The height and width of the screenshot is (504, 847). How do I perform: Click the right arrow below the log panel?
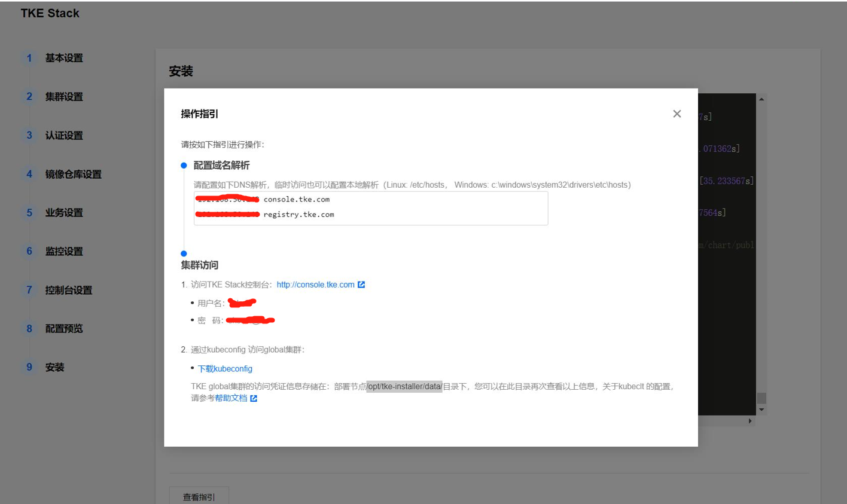point(749,420)
